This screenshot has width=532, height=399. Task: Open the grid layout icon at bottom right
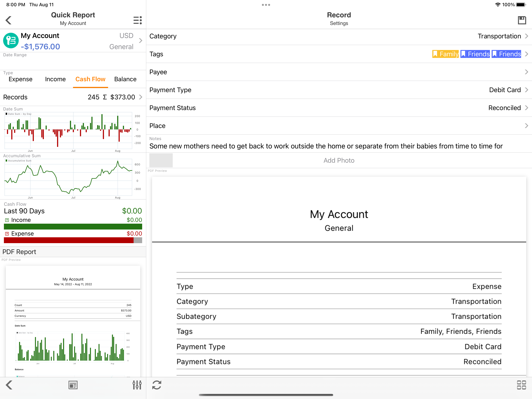tap(521, 385)
